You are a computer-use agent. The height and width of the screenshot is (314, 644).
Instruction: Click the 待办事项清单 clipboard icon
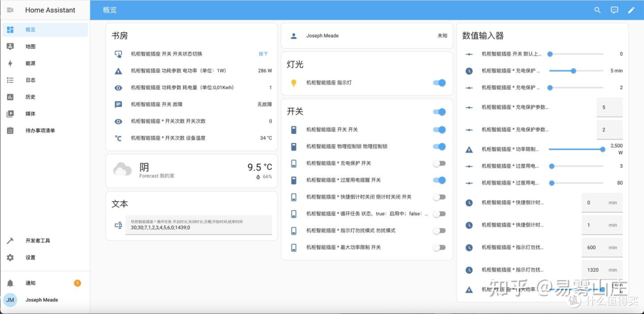(10, 130)
